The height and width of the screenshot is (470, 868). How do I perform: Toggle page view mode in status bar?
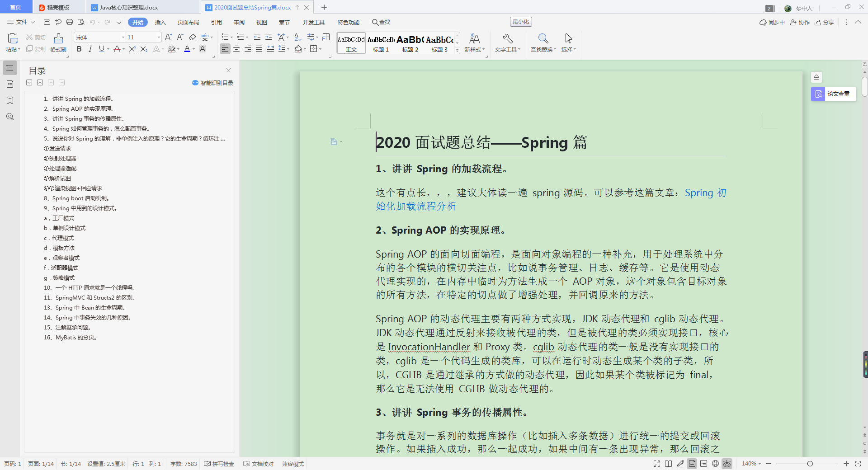[692, 464]
